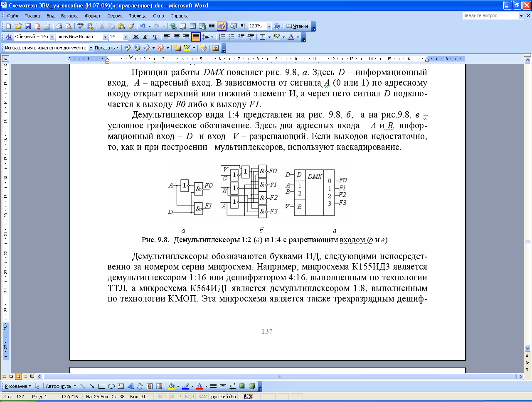Viewport: 532px width, 402px height.
Task: Open Word Help question mark icon
Action: click(x=277, y=26)
